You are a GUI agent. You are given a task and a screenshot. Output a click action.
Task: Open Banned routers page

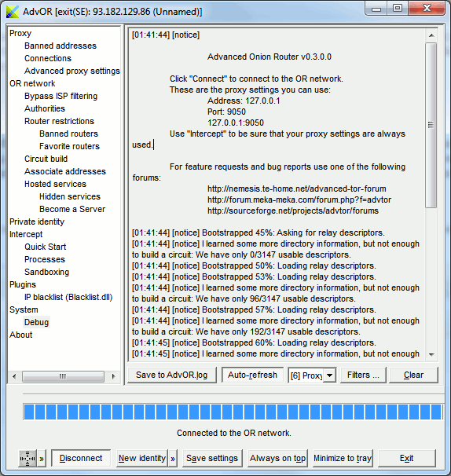point(68,134)
